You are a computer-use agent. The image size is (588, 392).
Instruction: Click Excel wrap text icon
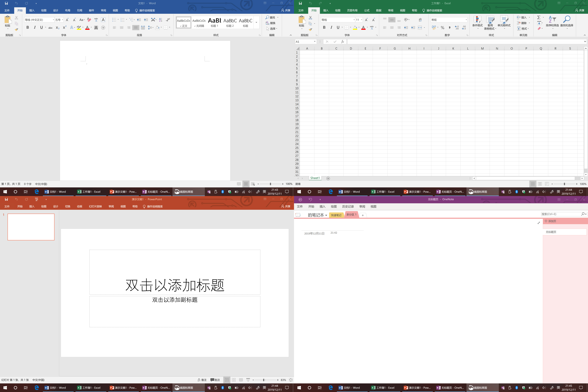click(x=420, y=20)
